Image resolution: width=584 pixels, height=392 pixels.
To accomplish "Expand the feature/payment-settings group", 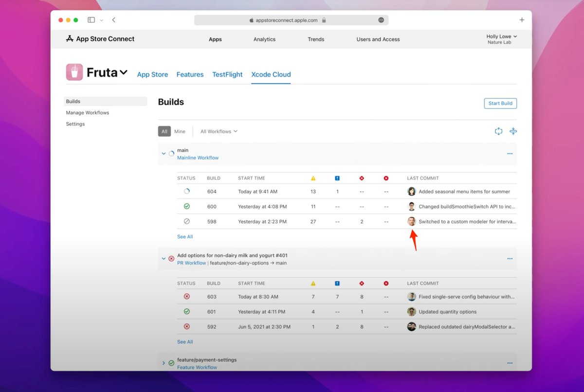I will pyautogui.click(x=164, y=363).
